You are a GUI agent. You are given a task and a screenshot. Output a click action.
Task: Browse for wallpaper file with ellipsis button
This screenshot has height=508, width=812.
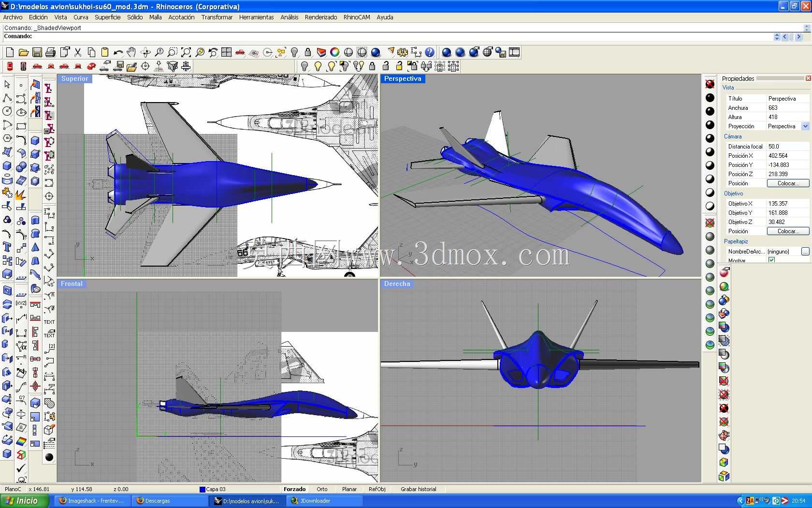coord(805,252)
